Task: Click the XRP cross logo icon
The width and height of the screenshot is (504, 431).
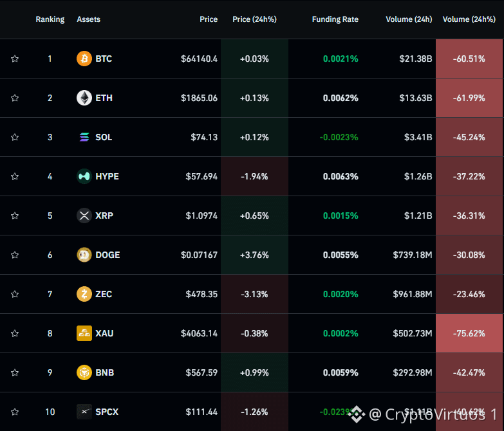Action: [84, 215]
